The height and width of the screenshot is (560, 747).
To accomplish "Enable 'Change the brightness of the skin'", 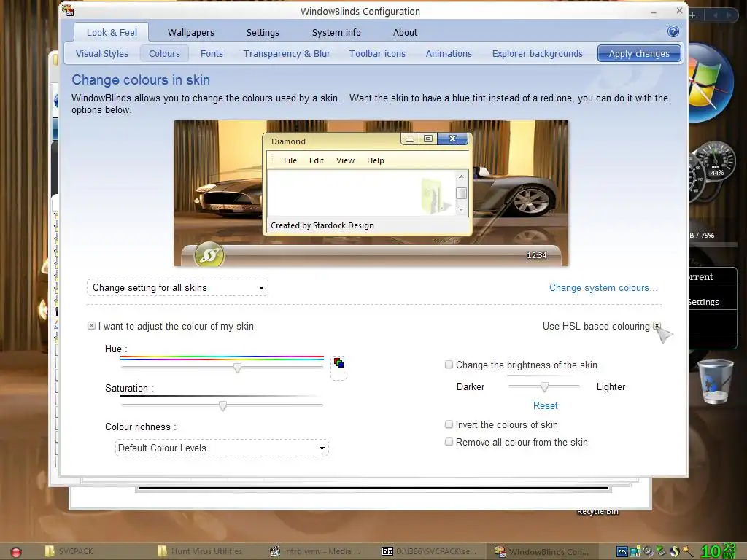I will [x=449, y=365].
